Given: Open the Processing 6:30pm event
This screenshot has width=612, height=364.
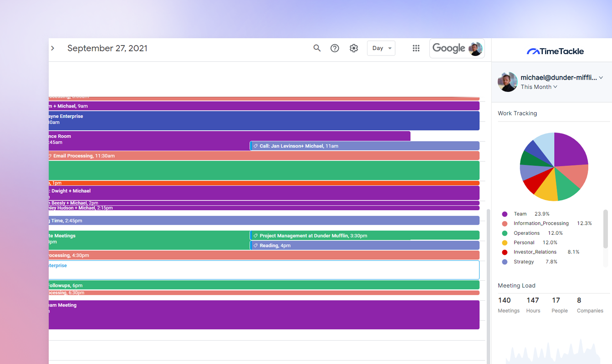Looking at the screenshot, I should (264, 293).
